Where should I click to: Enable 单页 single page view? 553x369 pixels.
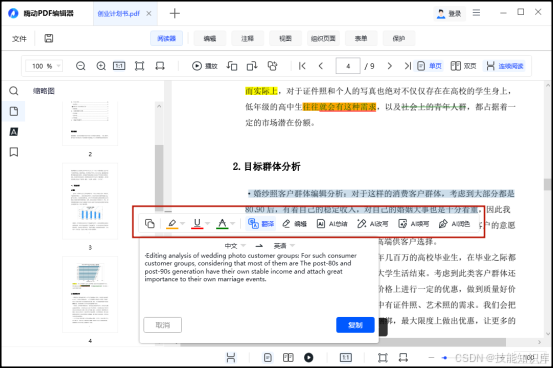[x=429, y=66]
